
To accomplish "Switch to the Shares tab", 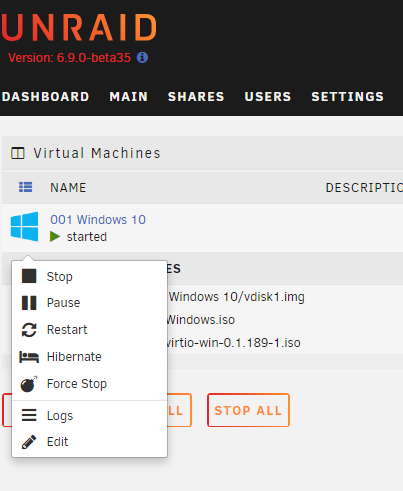I will coord(196,97).
